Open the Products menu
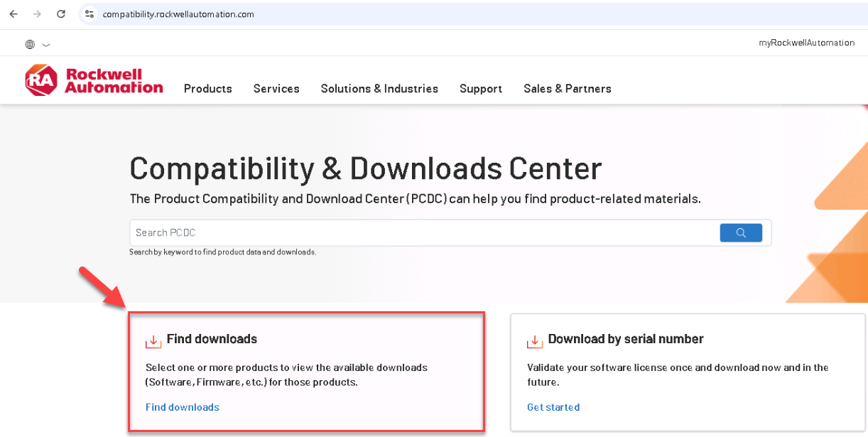The height and width of the screenshot is (437, 868). point(208,89)
